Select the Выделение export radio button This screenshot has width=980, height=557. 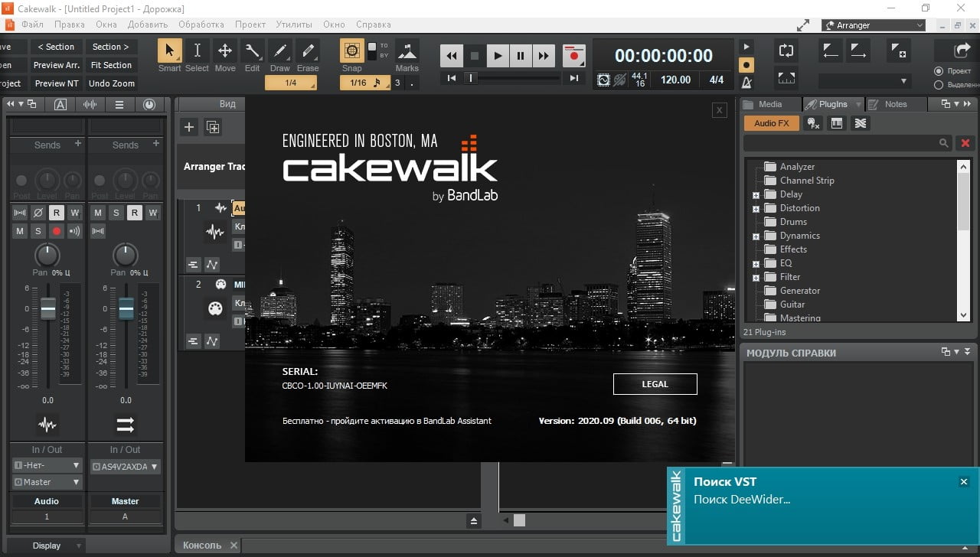click(939, 85)
